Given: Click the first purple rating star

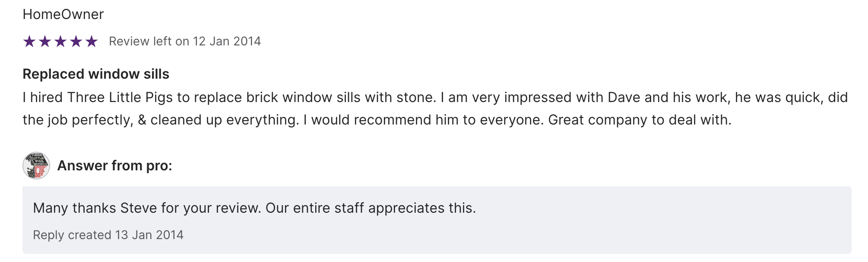Looking at the screenshot, I should tap(29, 42).
